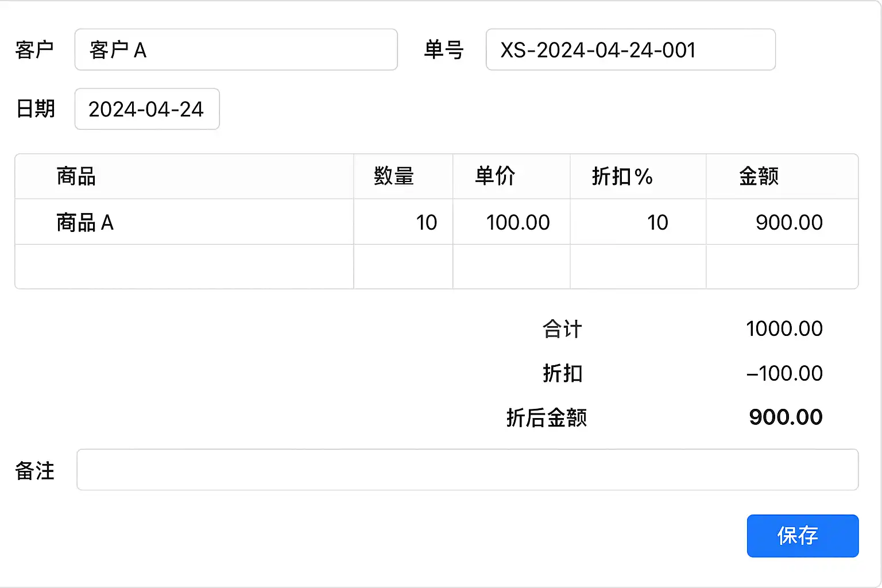Click the 数量 column header
Image resolution: width=882 pixels, height=588 pixels.
coord(394,176)
